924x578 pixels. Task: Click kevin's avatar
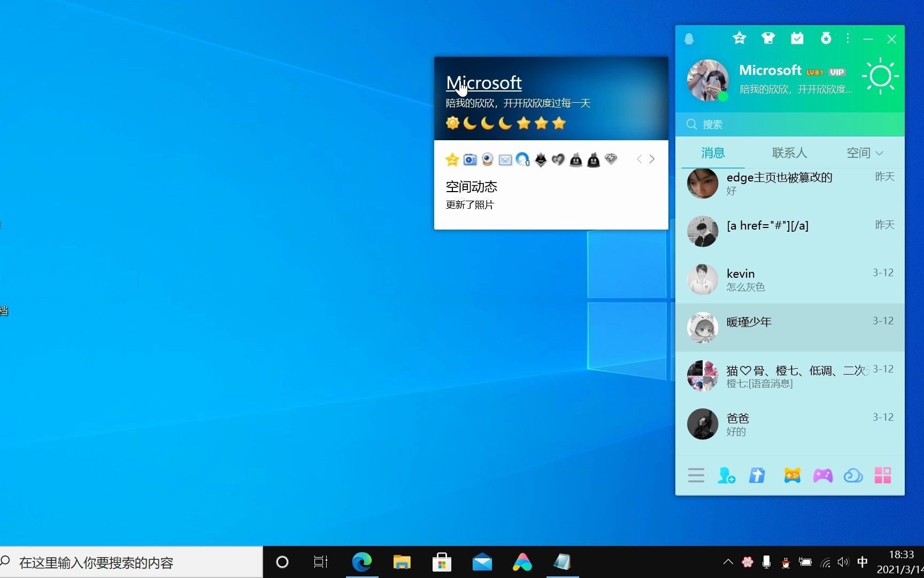tap(703, 279)
